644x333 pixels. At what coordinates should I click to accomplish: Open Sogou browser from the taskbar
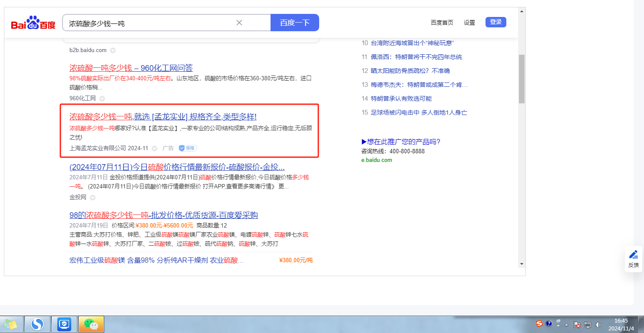tap(37, 324)
